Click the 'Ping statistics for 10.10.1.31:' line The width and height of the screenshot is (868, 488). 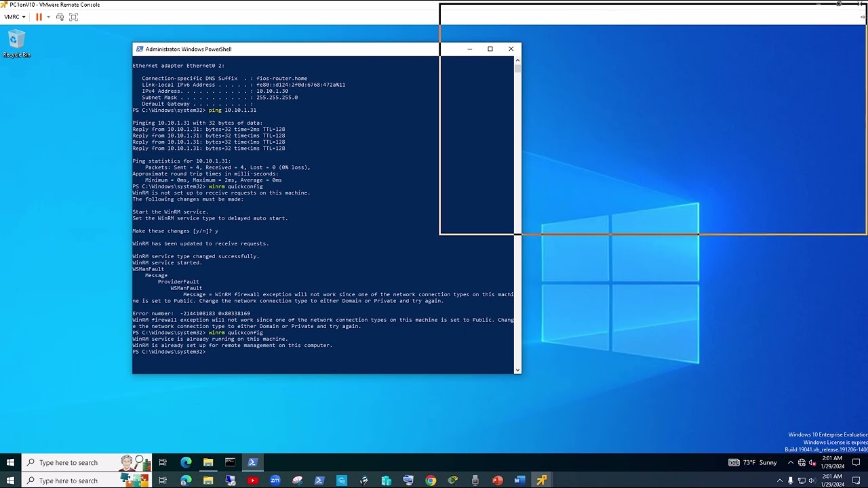point(181,161)
